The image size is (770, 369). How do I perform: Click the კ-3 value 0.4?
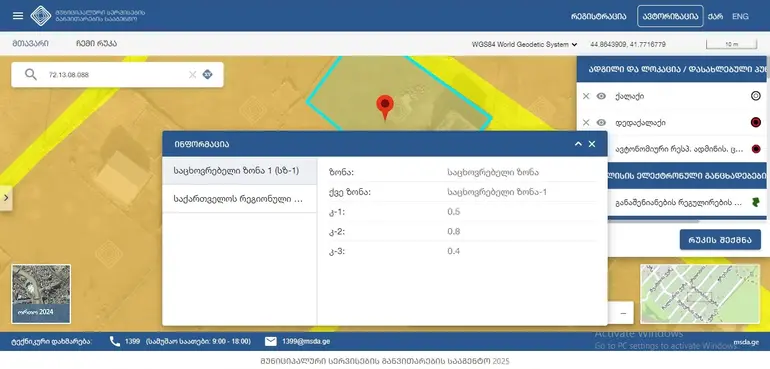[x=454, y=251]
